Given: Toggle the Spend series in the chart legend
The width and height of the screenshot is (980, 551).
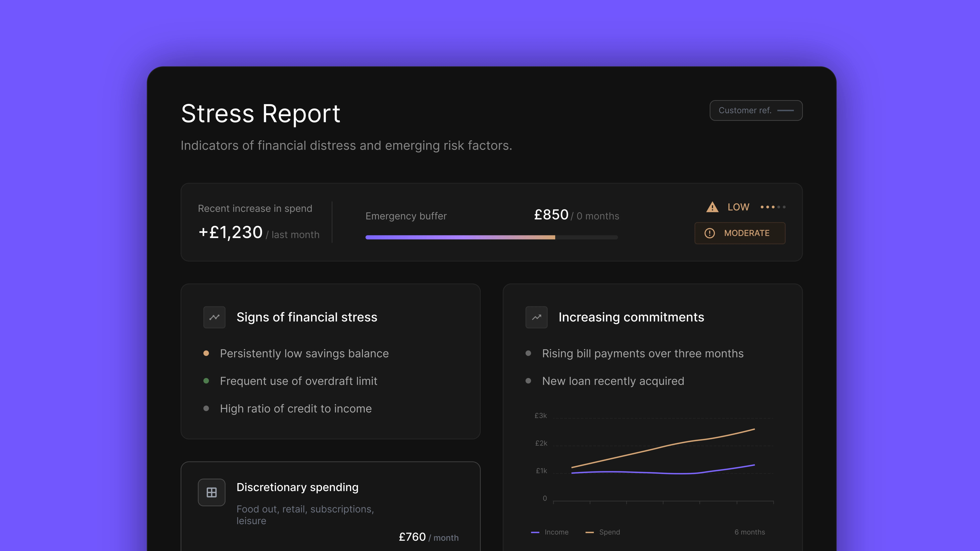Looking at the screenshot, I should point(603,532).
